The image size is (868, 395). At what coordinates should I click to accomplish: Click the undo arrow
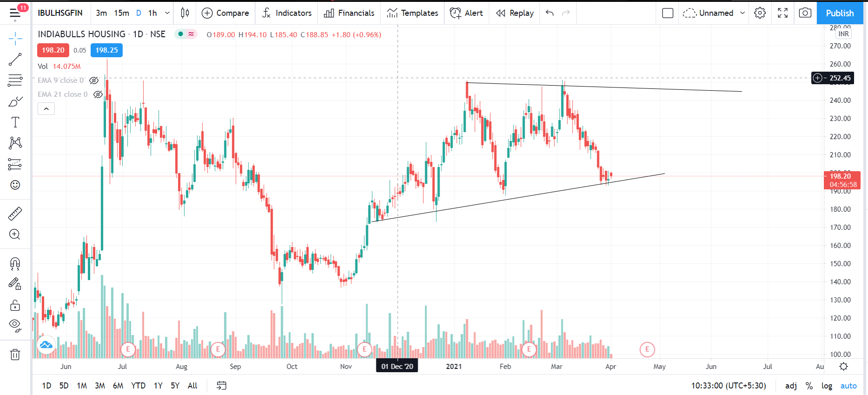point(550,13)
